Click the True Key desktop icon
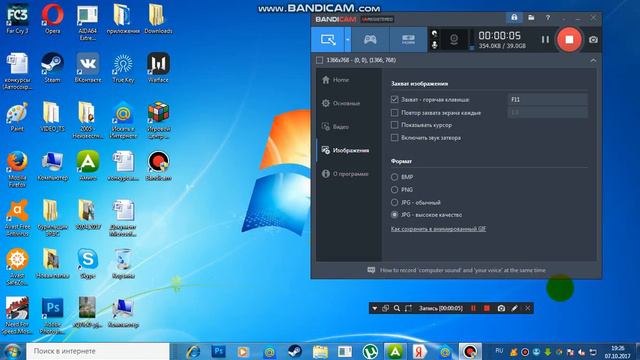Image resolution: width=640 pixels, height=360 pixels. (123, 68)
